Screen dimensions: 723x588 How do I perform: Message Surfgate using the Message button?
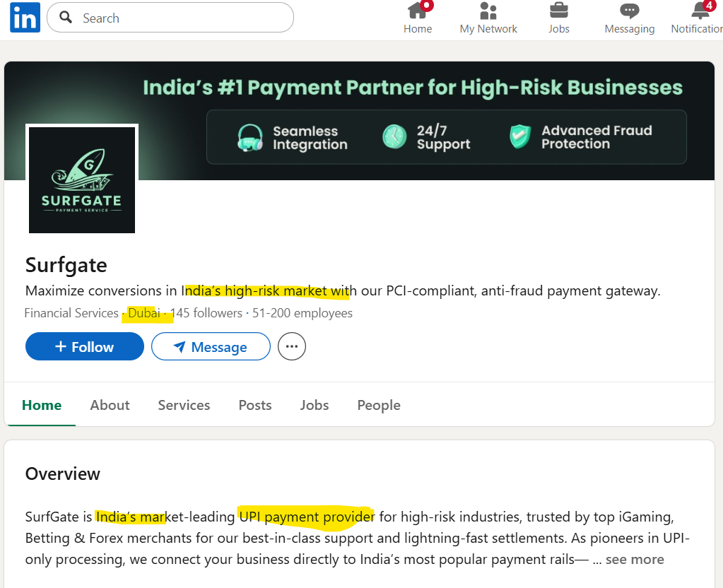pos(211,347)
